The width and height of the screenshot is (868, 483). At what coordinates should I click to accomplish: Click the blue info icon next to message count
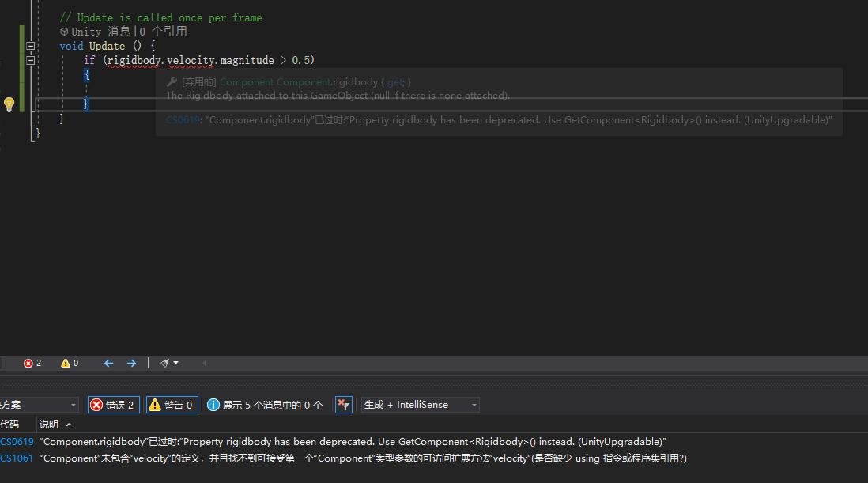coord(213,404)
